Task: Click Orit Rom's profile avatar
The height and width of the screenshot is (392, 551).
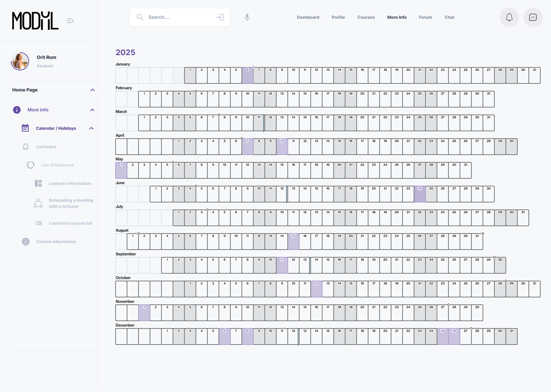Action: tap(20, 61)
